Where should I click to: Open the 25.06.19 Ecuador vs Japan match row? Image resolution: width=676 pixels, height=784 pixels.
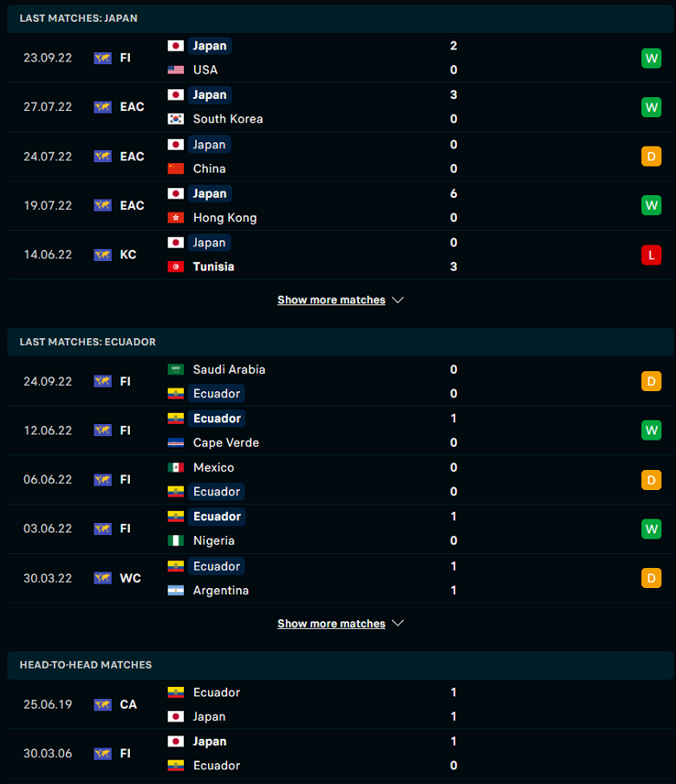coord(341,704)
